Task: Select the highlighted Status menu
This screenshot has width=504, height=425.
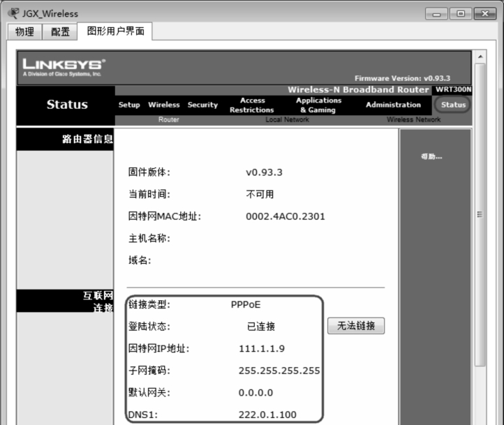Action: [x=453, y=105]
